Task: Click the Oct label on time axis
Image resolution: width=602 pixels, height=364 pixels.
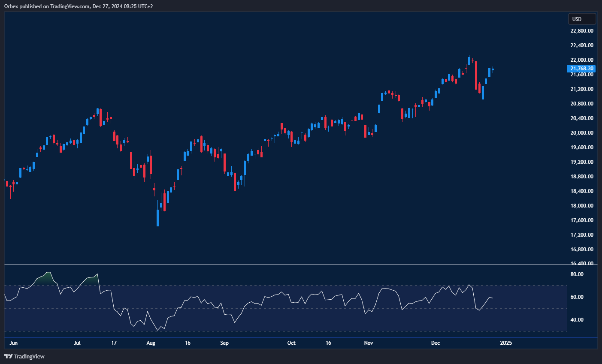Action: tap(291, 343)
